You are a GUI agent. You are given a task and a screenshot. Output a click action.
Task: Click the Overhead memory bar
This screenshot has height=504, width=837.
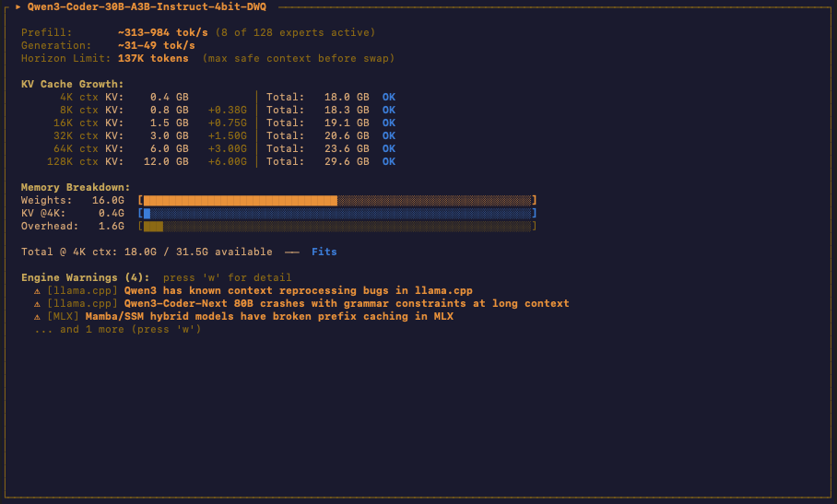153,226
